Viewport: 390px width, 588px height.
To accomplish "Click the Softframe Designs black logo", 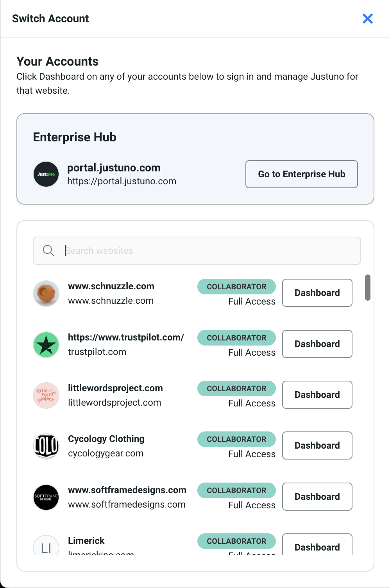I will pos(46,497).
